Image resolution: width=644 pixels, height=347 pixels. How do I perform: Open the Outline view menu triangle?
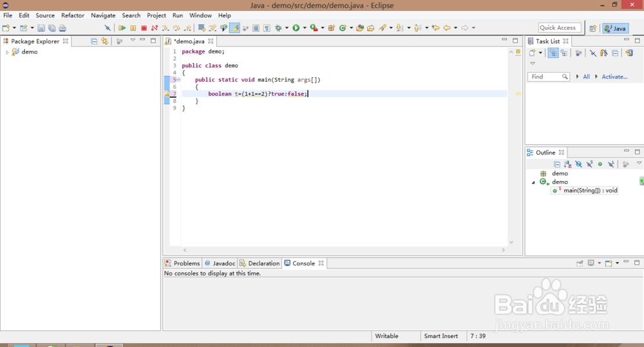pyautogui.click(x=639, y=164)
